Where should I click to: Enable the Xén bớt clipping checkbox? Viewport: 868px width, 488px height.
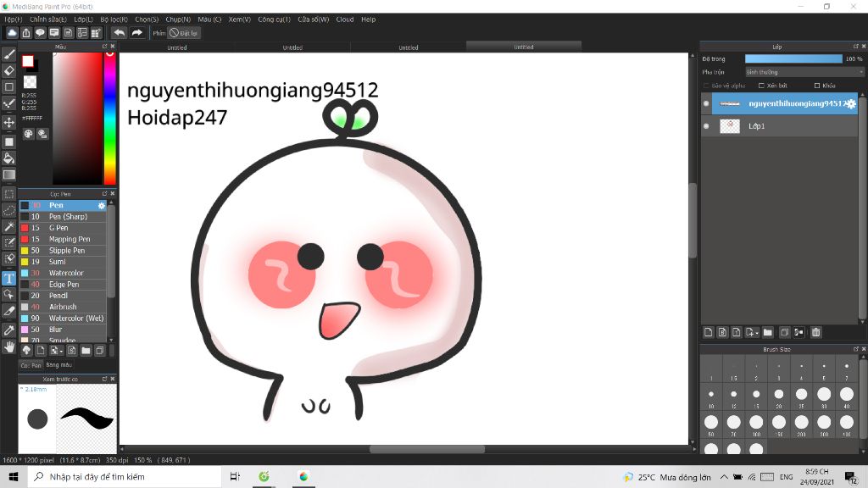point(761,86)
